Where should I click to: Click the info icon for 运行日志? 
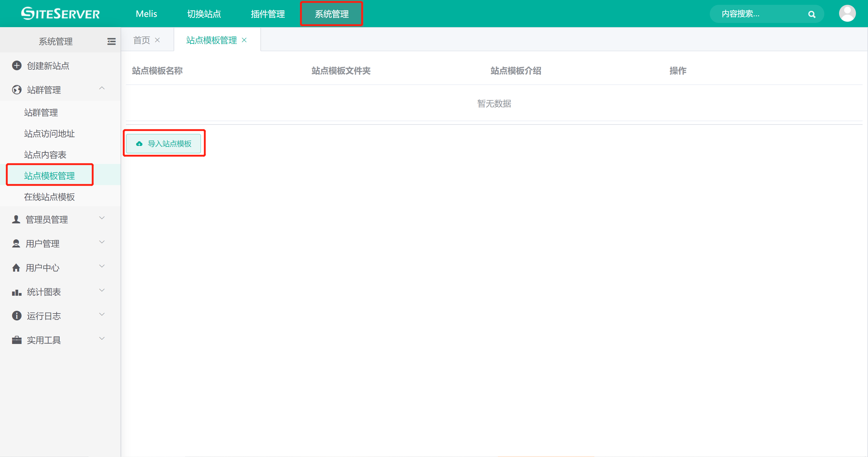point(17,316)
